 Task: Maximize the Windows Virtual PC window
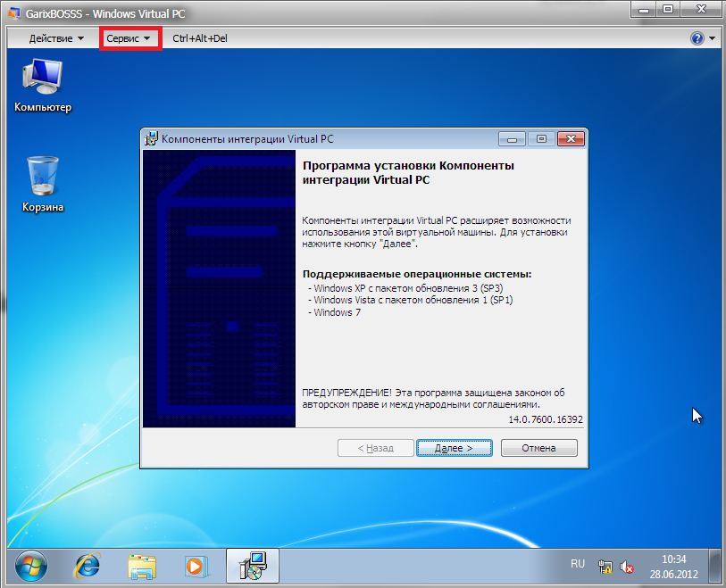pos(668,9)
